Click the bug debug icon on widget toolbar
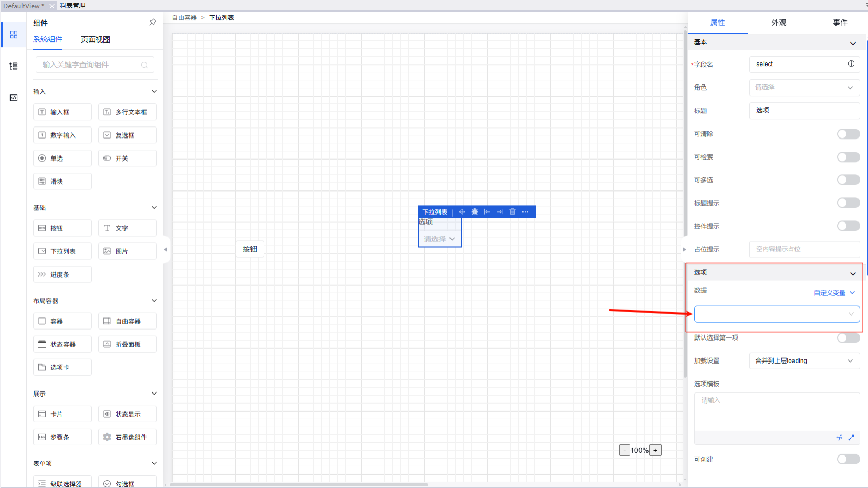Screen dimensions: 868x488 pyautogui.click(x=475, y=212)
